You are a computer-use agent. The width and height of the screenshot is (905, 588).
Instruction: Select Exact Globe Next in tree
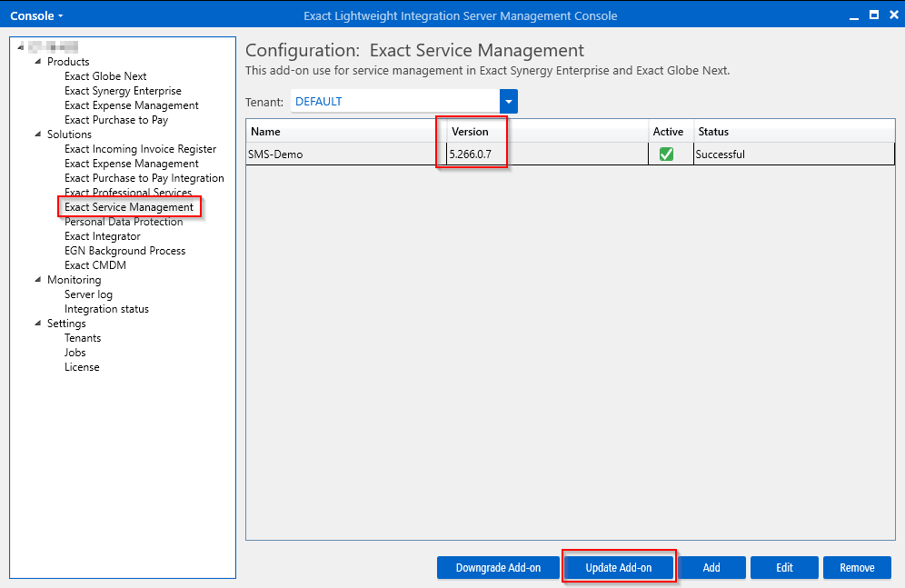click(x=105, y=76)
